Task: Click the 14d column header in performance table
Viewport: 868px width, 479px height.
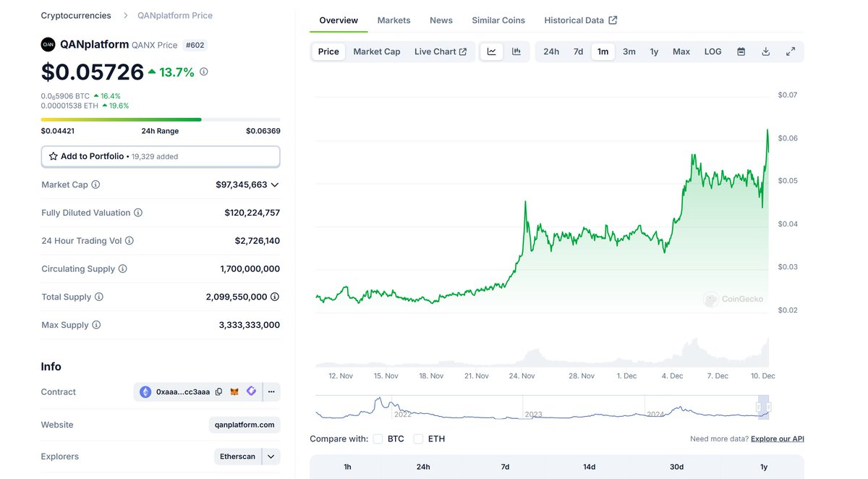Action: coord(590,467)
